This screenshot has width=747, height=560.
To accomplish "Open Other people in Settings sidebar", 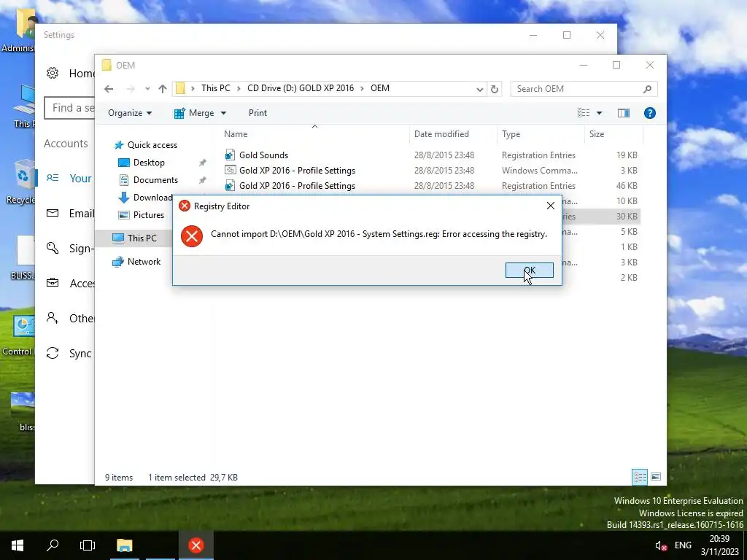I will point(69,318).
